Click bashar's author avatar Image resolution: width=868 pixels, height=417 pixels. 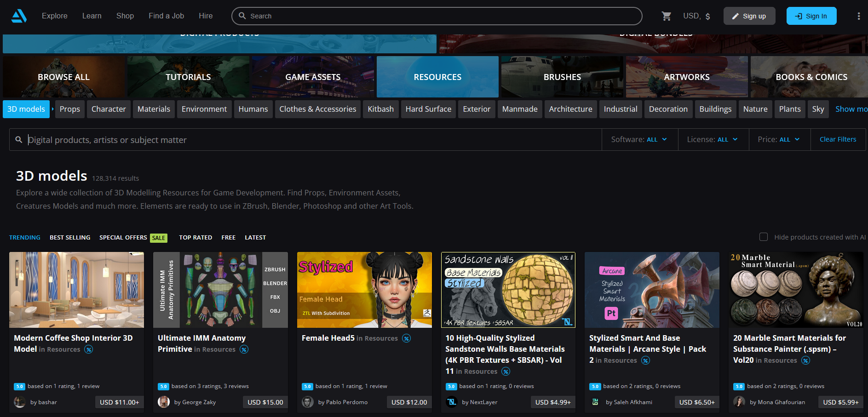tap(20, 402)
